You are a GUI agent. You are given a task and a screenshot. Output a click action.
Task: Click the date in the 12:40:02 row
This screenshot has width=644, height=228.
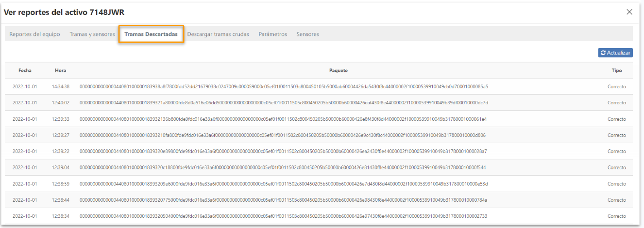tap(25, 103)
